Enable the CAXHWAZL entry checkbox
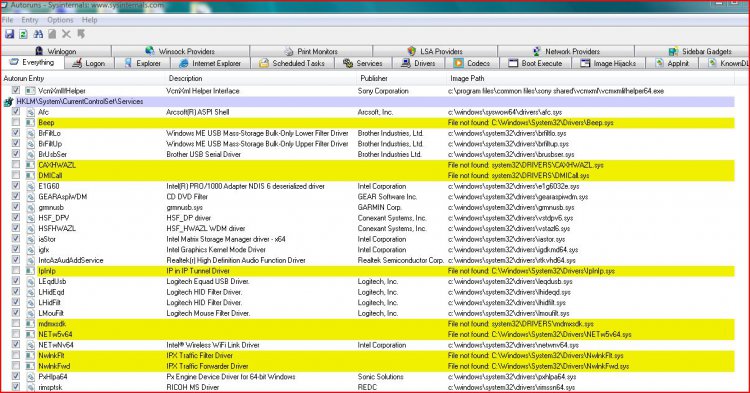This screenshot has height=393, width=750. click(16, 164)
